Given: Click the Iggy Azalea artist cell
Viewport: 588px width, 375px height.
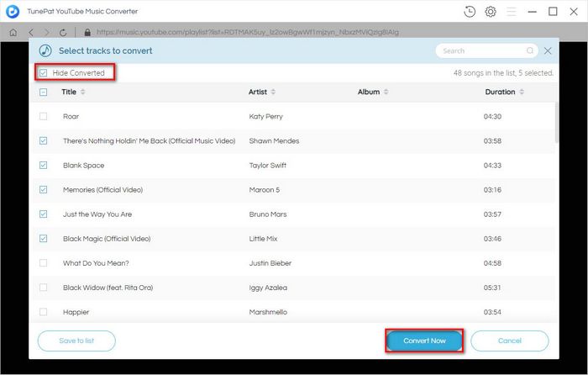Looking at the screenshot, I should tap(268, 288).
